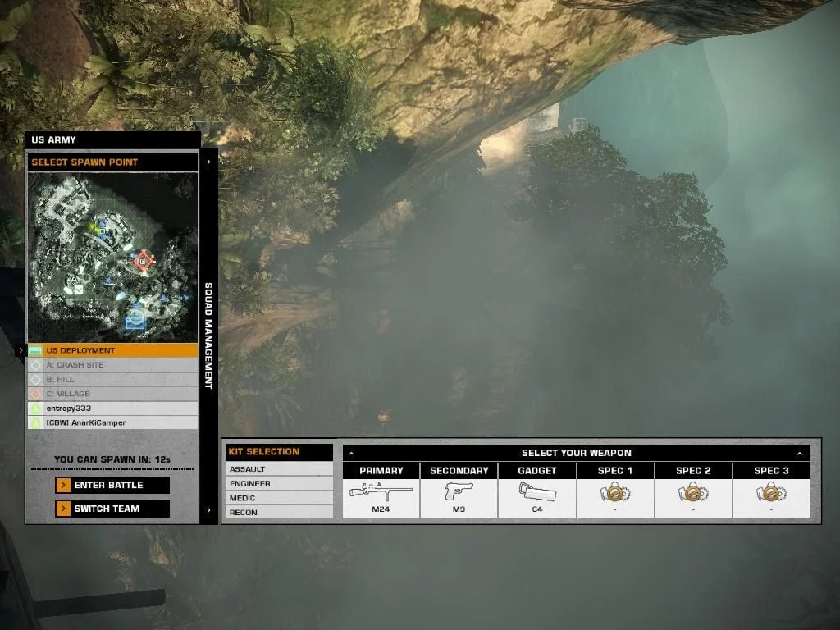This screenshot has height=630, width=840.
Task: Select spawn point A: Crash Site
Action: 112,365
